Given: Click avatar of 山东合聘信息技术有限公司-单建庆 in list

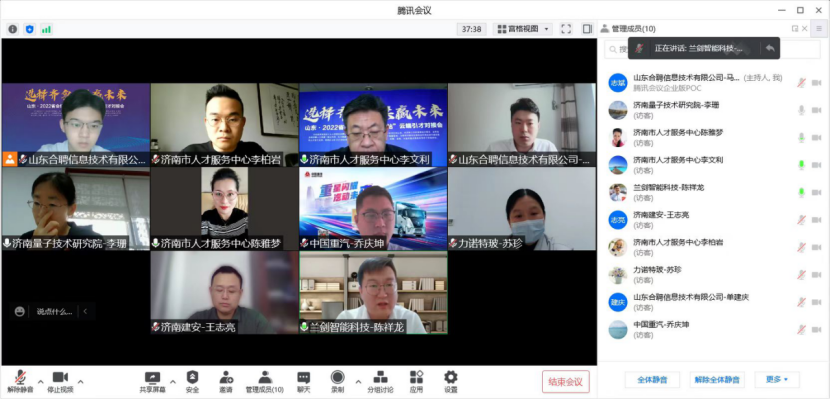Looking at the screenshot, I should [x=618, y=302].
